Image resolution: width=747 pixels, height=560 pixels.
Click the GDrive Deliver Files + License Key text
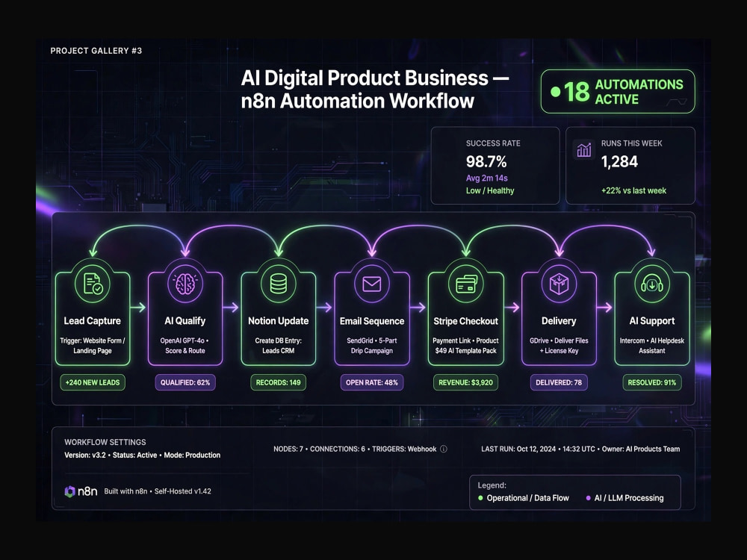[559, 346]
